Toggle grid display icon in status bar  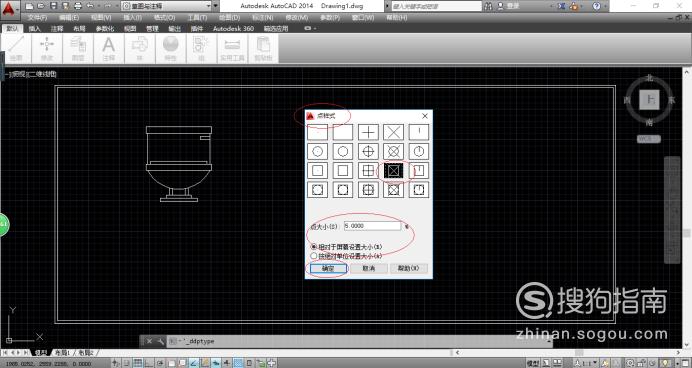[137, 363]
